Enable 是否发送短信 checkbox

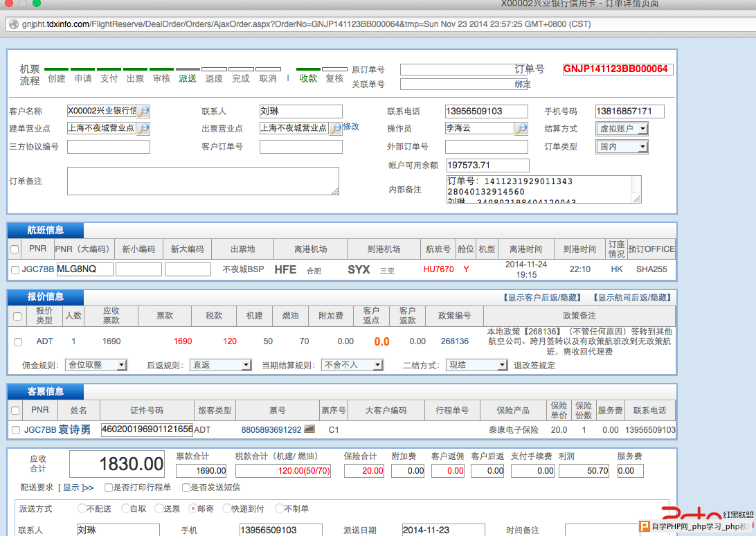(x=186, y=488)
